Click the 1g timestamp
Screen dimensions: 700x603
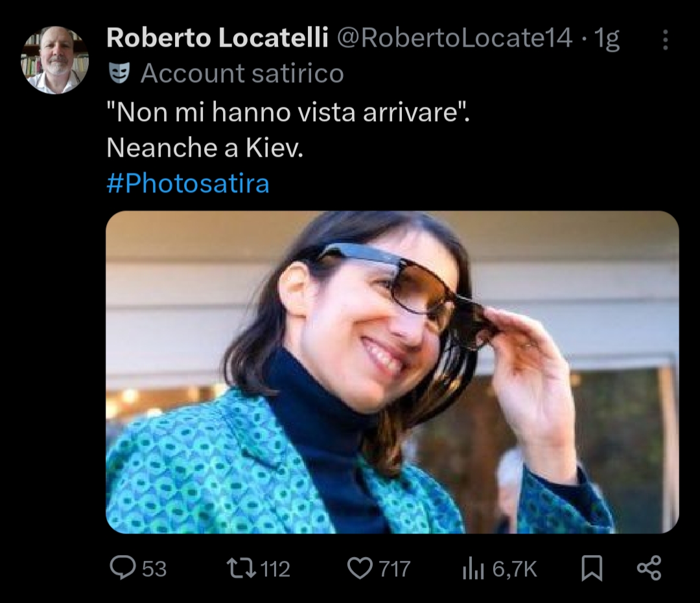pos(607,40)
